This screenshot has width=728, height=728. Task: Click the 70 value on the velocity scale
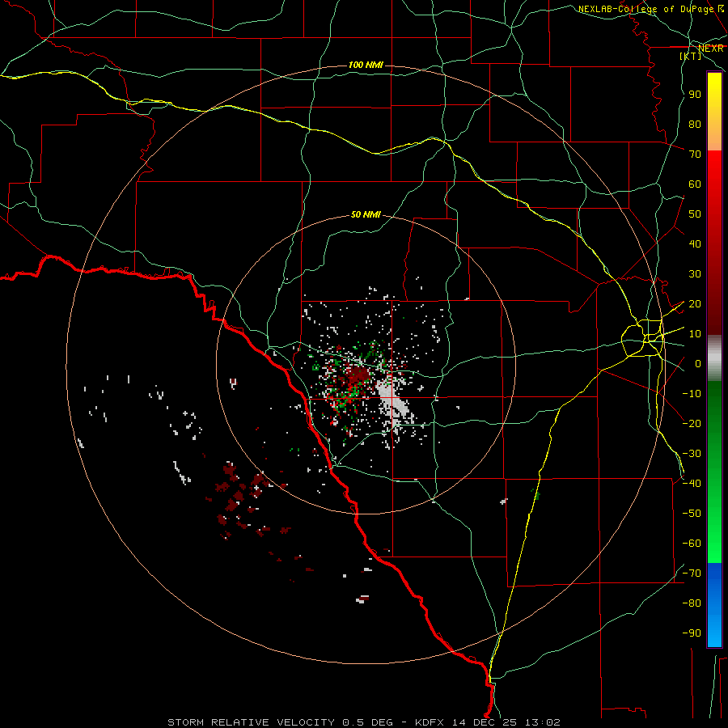point(695,154)
